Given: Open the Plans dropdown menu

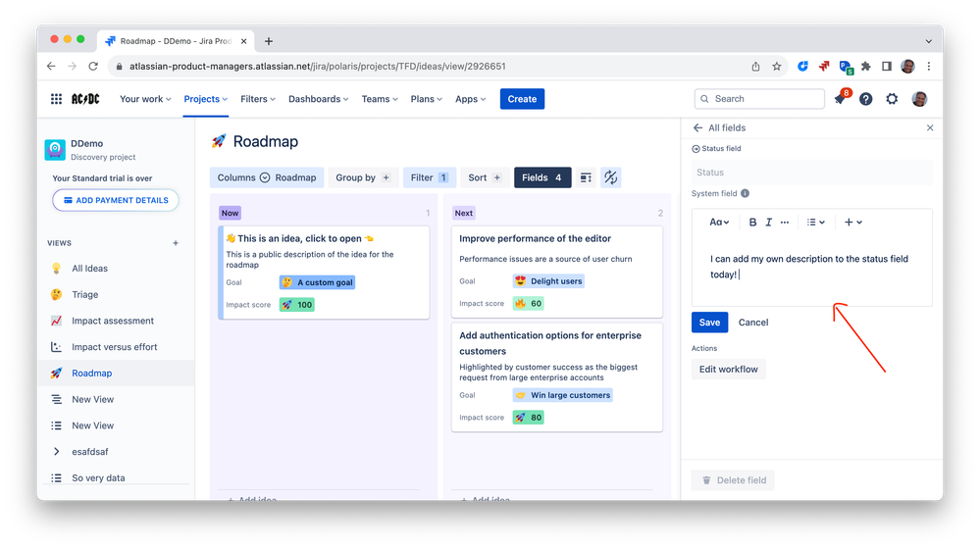Looking at the screenshot, I should (x=427, y=99).
